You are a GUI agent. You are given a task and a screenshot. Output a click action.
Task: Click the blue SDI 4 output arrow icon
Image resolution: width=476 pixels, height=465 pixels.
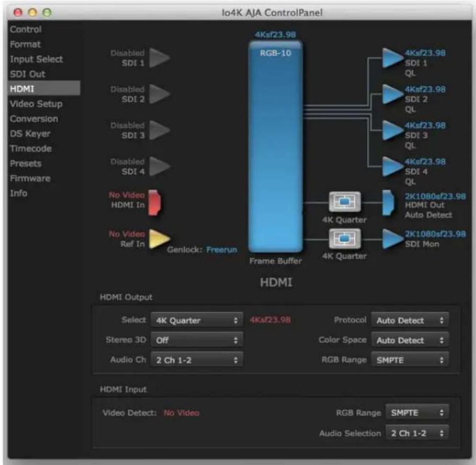point(392,166)
